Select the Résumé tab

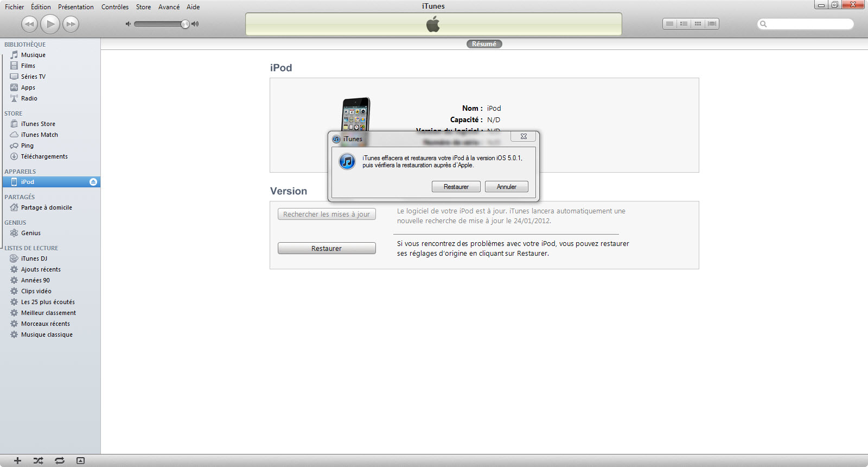click(484, 44)
